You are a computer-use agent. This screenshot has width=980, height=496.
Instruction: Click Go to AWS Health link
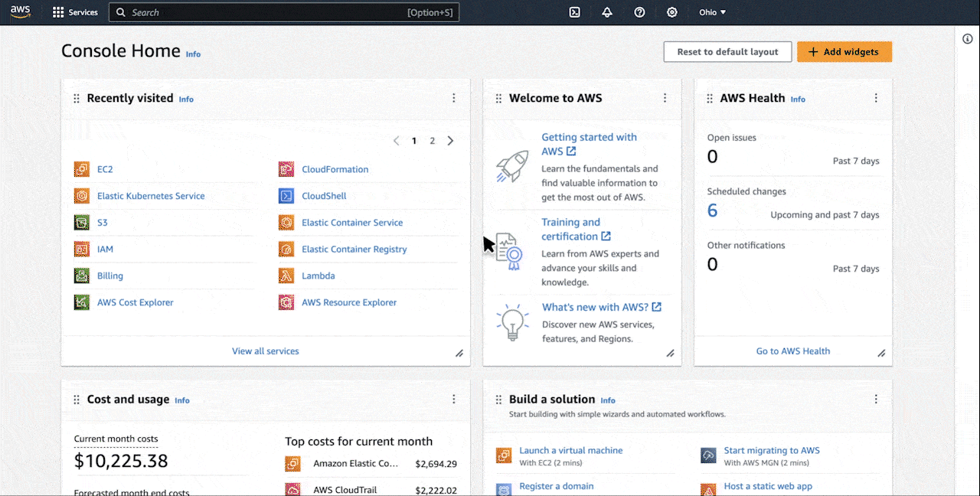tap(793, 351)
